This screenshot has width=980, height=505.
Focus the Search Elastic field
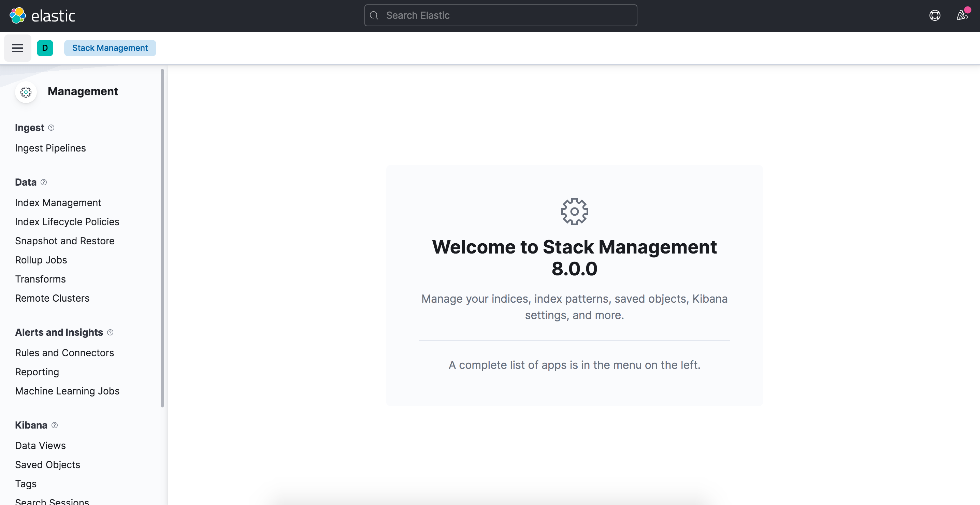point(501,16)
